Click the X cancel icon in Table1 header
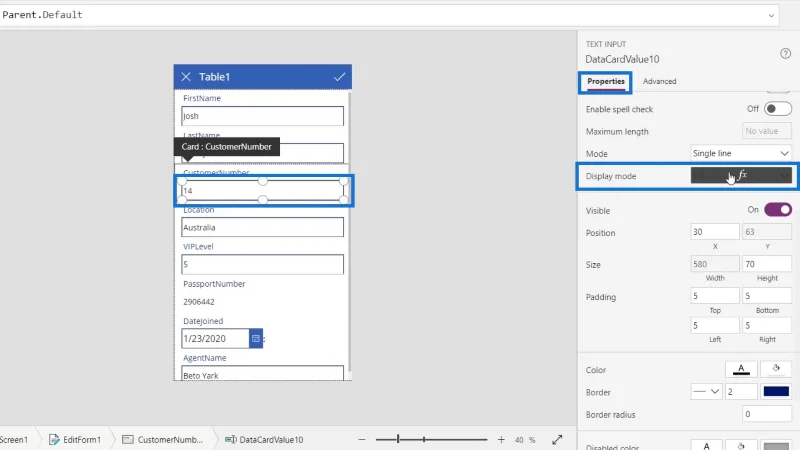Screen dimensions: 800x450 (186, 77)
